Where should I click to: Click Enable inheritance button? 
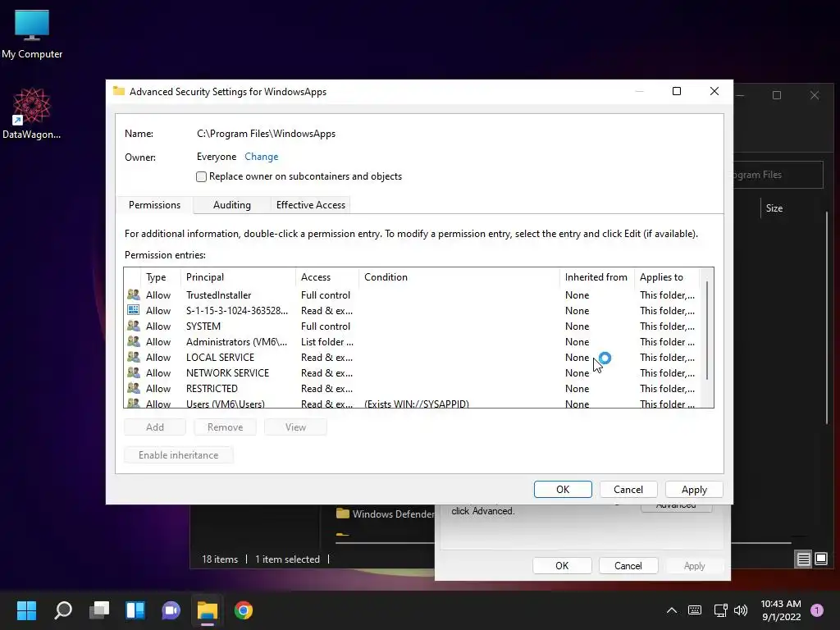178,454
